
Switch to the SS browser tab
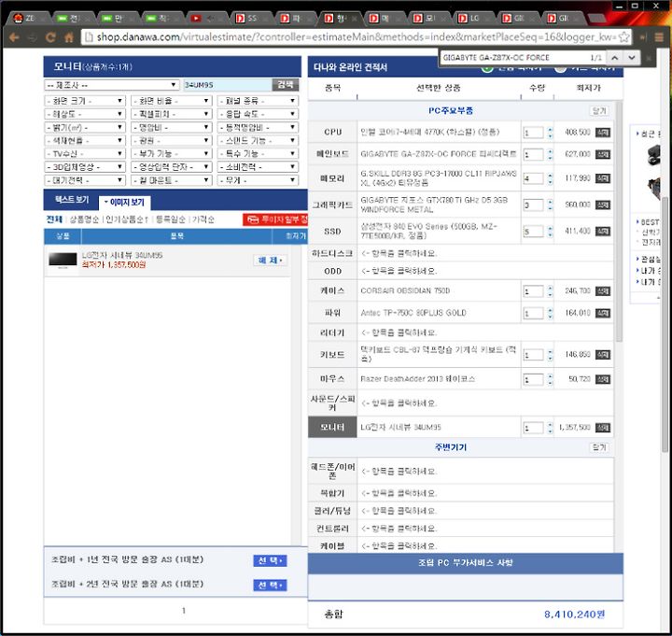point(250,18)
